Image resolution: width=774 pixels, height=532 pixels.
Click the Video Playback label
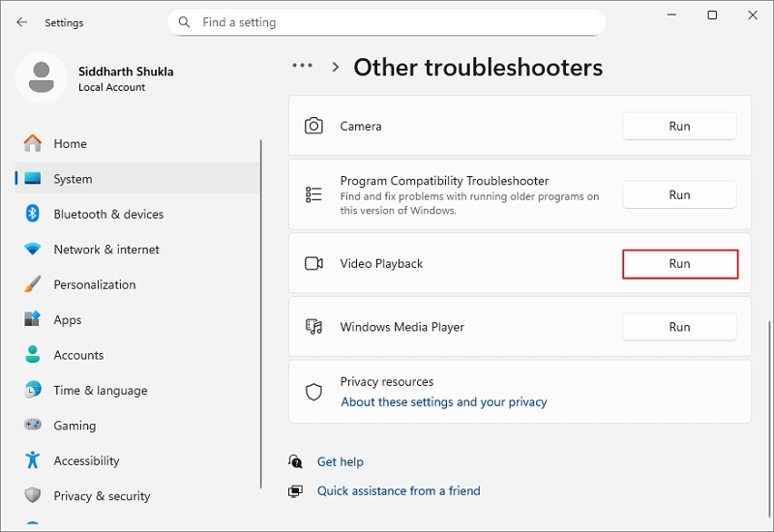pos(381,263)
